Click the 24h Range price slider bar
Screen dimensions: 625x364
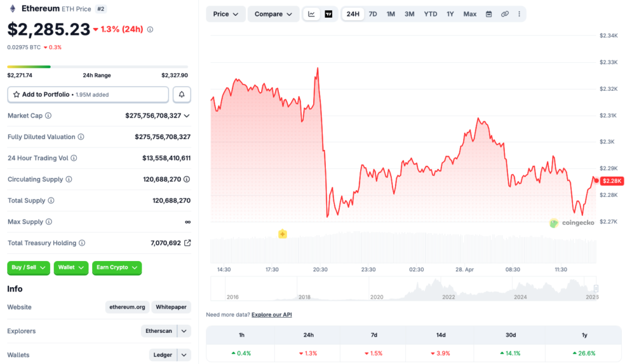98,68
